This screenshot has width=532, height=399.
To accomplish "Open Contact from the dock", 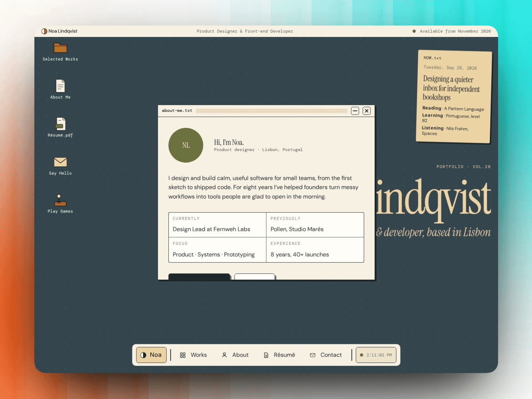I will pyautogui.click(x=326, y=355).
